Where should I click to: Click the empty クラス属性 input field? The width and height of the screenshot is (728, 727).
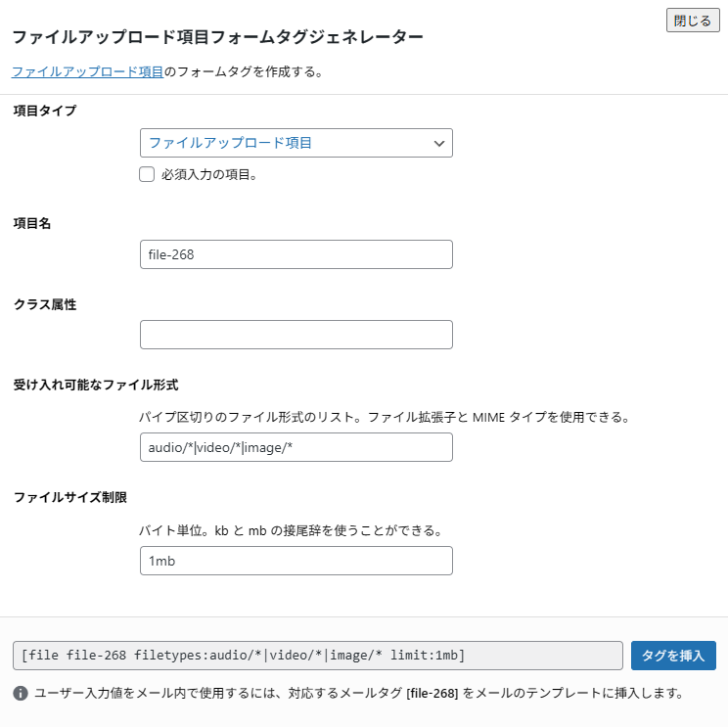pos(296,335)
